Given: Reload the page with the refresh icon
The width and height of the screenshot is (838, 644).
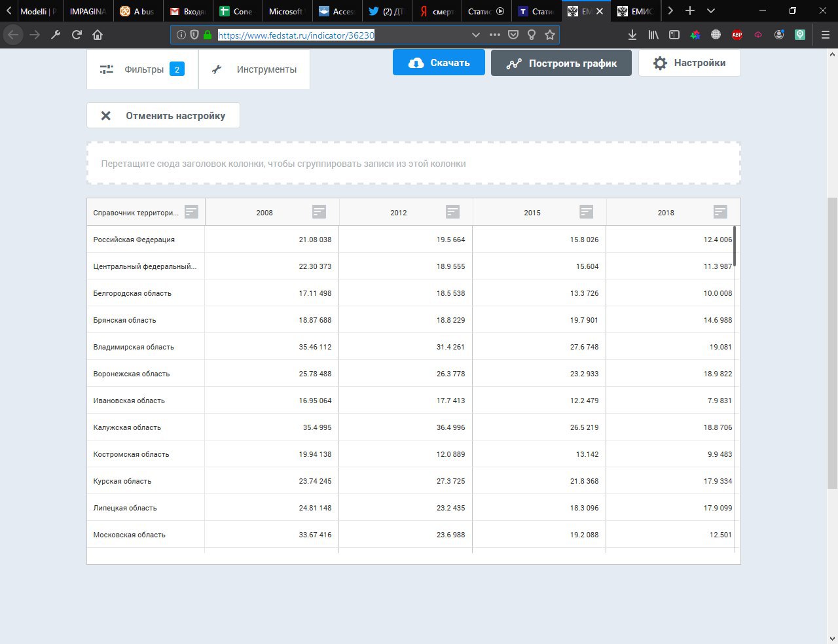Looking at the screenshot, I should [77, 35].
